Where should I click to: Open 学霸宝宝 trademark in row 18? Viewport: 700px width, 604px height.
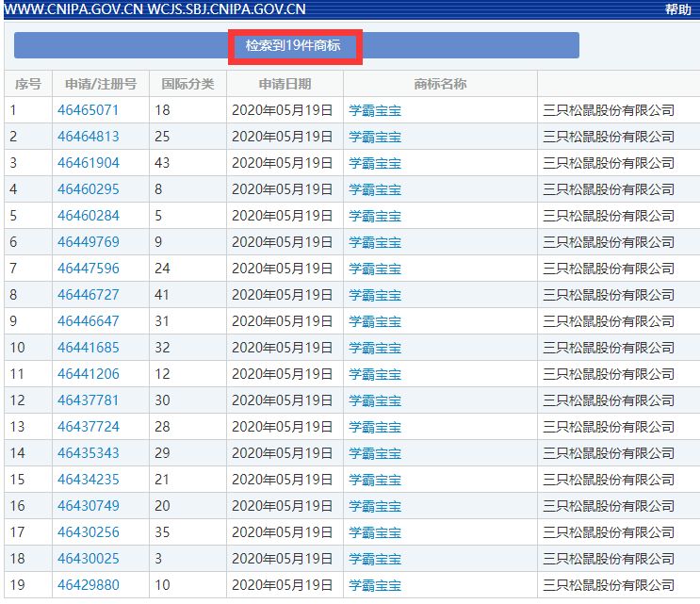pos(375,558)
